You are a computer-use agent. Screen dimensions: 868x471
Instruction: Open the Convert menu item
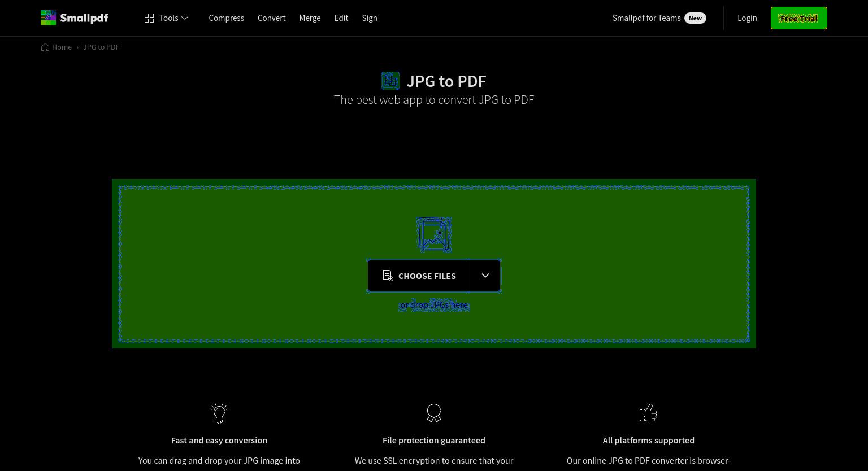[271, 18]
